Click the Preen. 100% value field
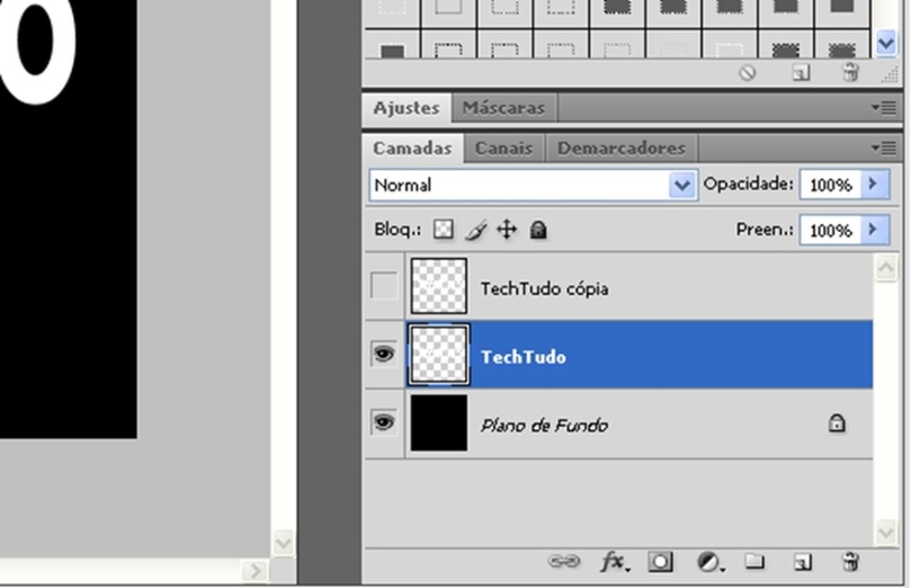 coord(830,230)
